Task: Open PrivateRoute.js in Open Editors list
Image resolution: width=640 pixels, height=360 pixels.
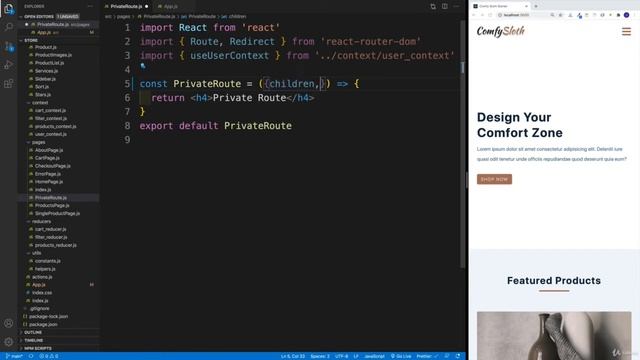Action: tap(59, 24)
